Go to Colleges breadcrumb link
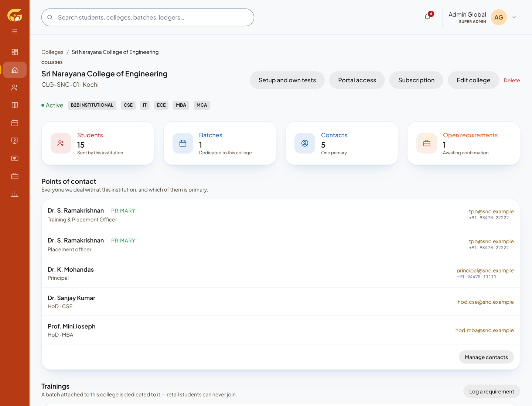The width and height of the screenshot is (532, 406). (x=52, y=52)
